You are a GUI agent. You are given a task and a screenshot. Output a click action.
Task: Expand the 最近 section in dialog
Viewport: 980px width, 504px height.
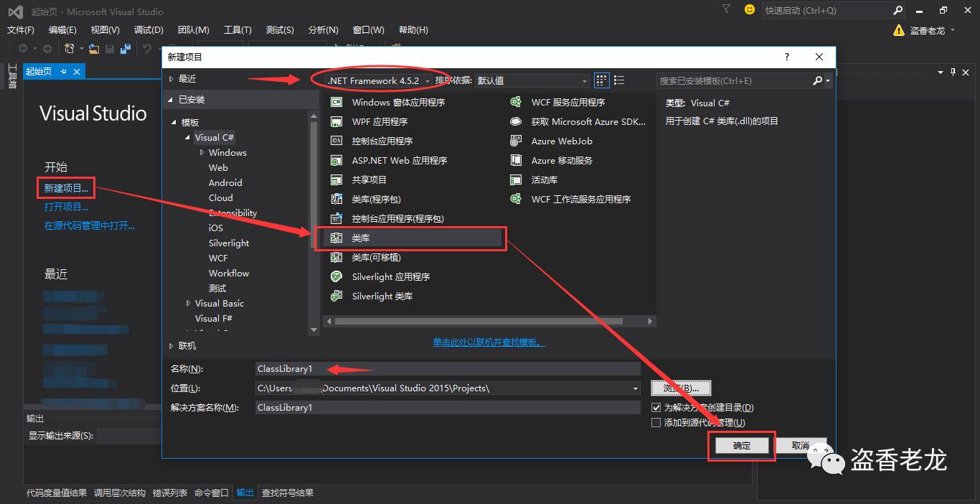coord(171,79)
